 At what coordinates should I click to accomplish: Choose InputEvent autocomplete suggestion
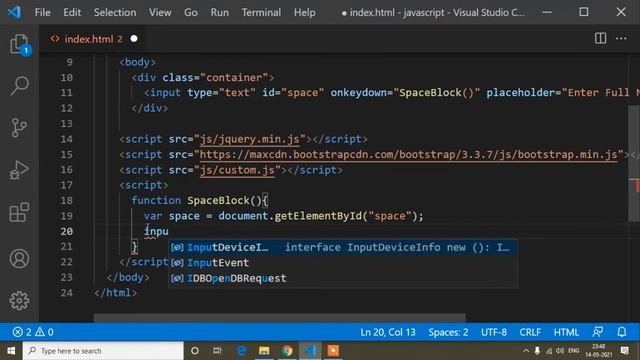click(x=343, y=263)
